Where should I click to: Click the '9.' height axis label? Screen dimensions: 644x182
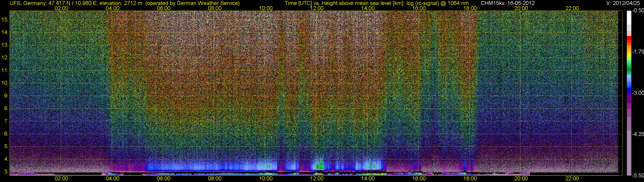[6, 96]
